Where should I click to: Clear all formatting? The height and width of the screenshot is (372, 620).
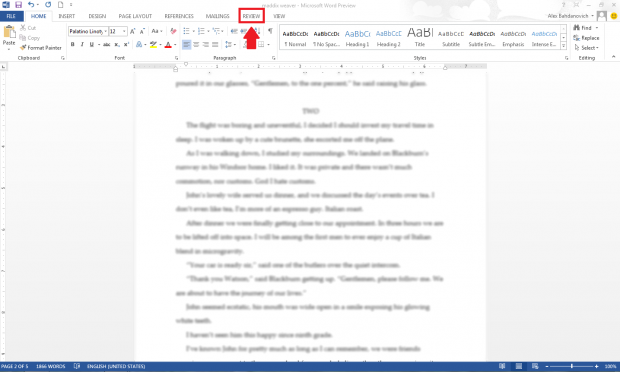pos(173,31)
